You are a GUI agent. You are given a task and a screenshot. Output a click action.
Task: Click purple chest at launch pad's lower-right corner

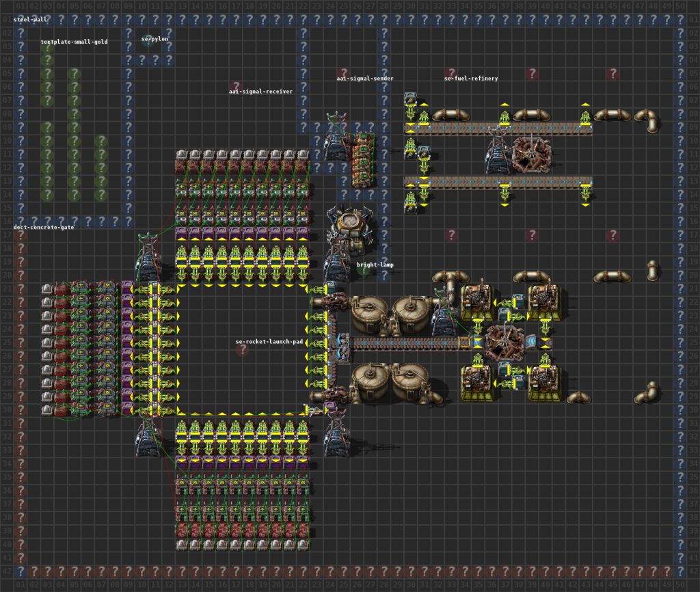[330, 407]
